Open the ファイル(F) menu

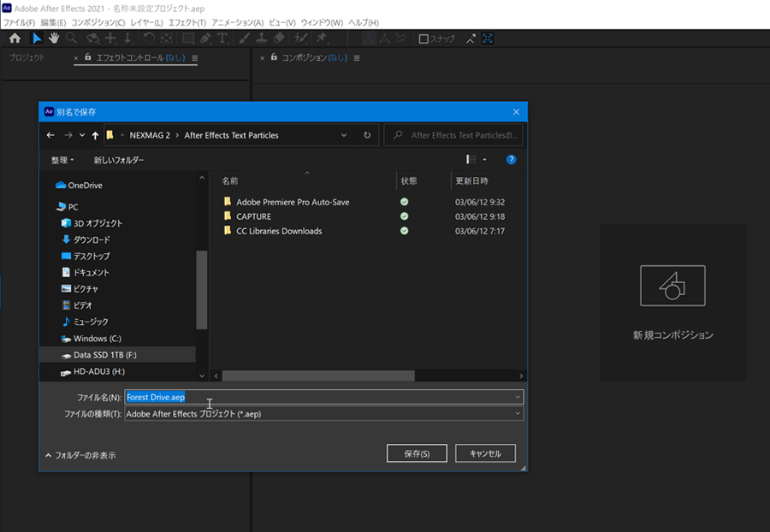(x=19, y=22)
